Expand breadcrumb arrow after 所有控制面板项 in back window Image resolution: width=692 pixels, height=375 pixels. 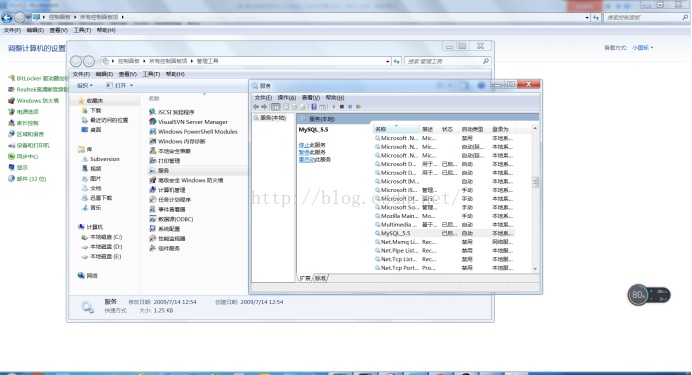122,17
